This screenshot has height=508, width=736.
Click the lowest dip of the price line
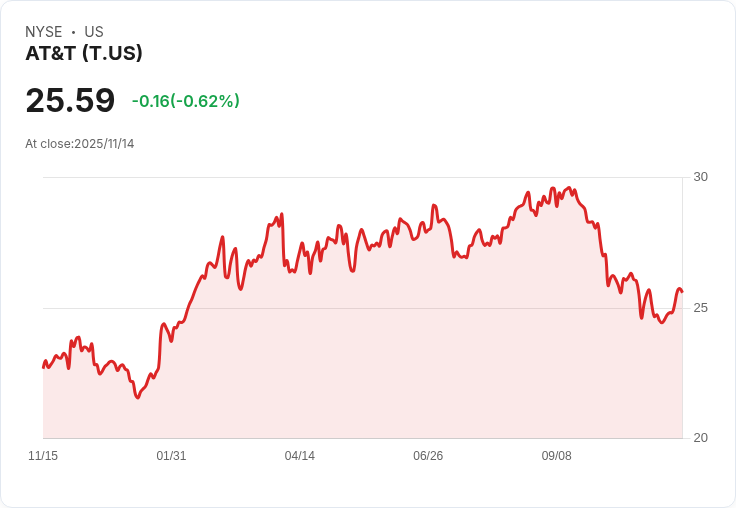click(138, 398)
